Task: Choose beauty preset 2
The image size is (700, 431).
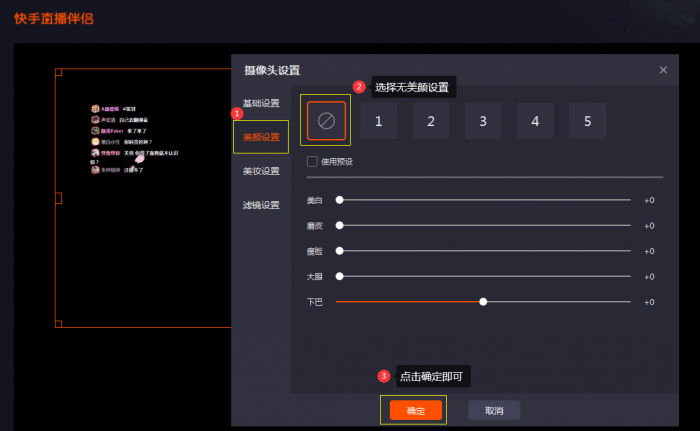Action: click(430, 121)
